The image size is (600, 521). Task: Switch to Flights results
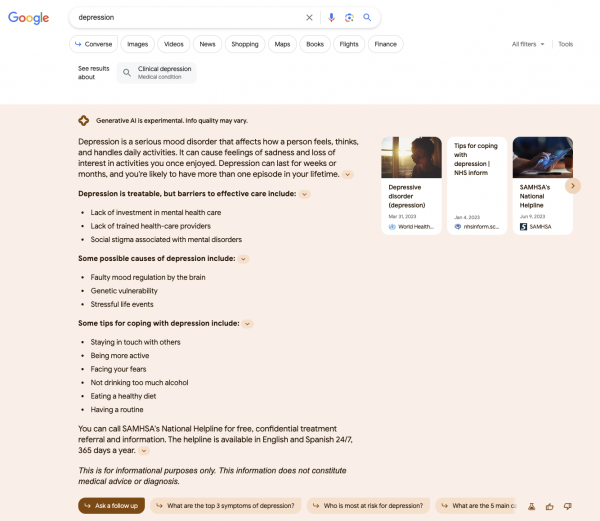(349, 44)
